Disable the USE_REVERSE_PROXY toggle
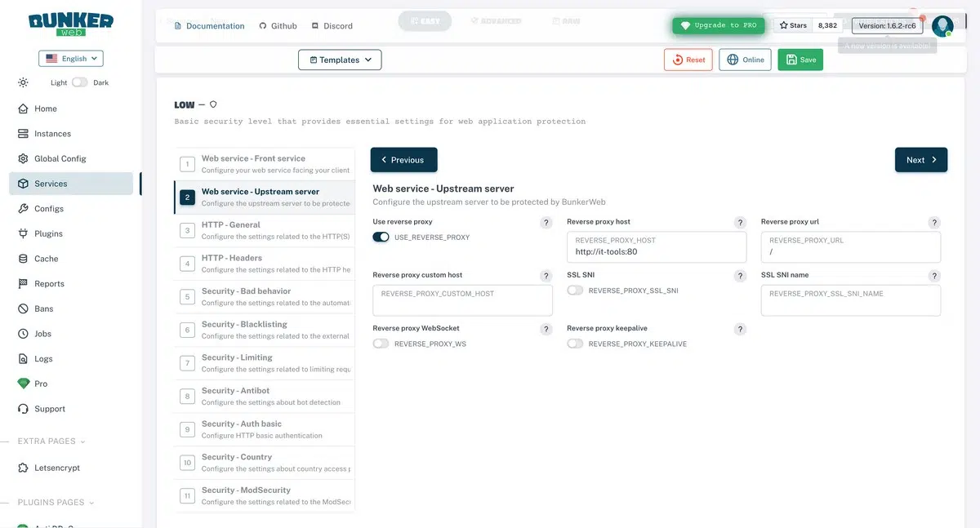 point(381,237)
